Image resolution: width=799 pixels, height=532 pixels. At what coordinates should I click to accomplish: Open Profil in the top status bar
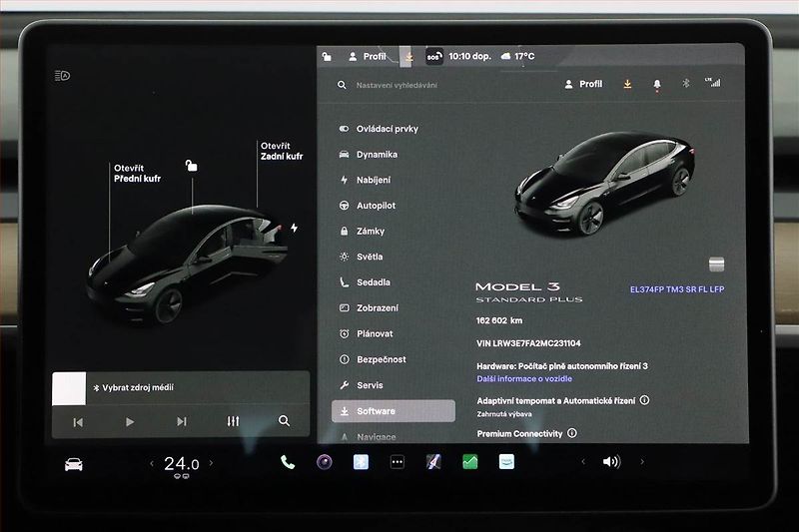368,57
